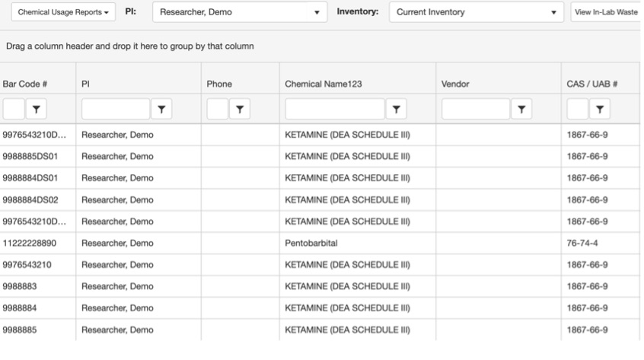Sort by the Bar Code # column header
Viewport: 644px width, 360px height.
[x=25, y=82]
